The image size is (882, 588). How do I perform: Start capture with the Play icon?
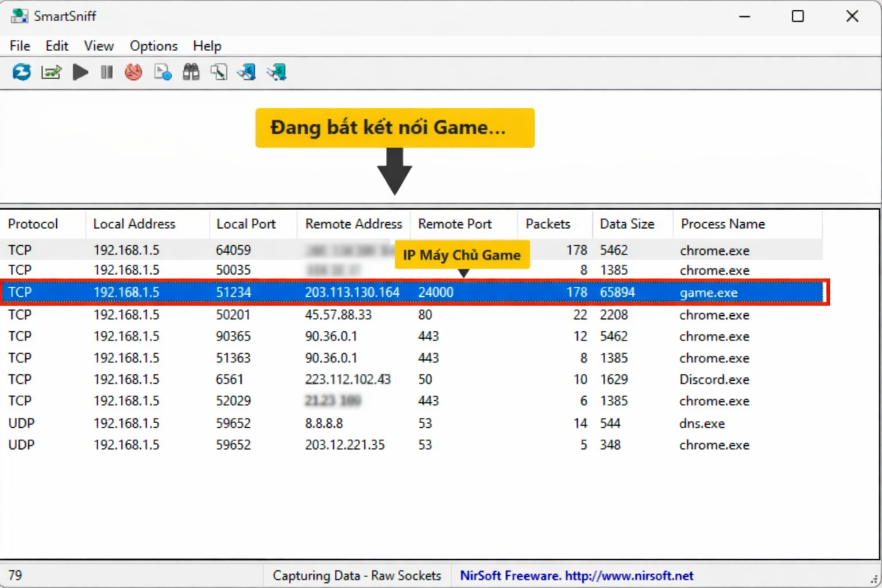80,72
